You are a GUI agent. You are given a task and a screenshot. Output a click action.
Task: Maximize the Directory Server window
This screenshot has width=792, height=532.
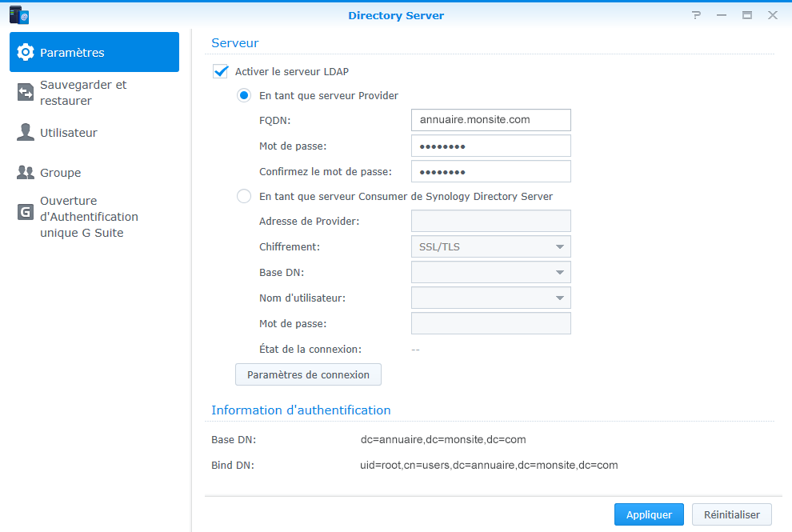[747, 15]
